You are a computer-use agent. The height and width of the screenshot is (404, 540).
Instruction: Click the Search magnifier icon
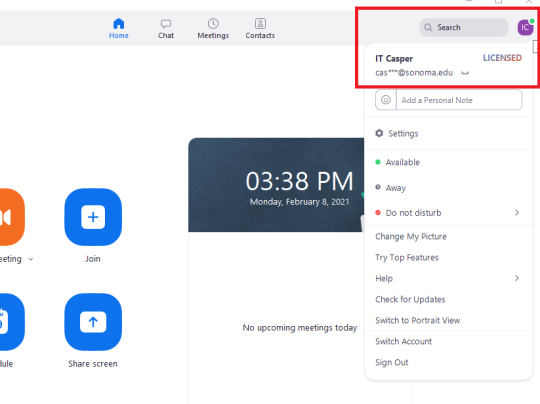click(x=428, y=28)
